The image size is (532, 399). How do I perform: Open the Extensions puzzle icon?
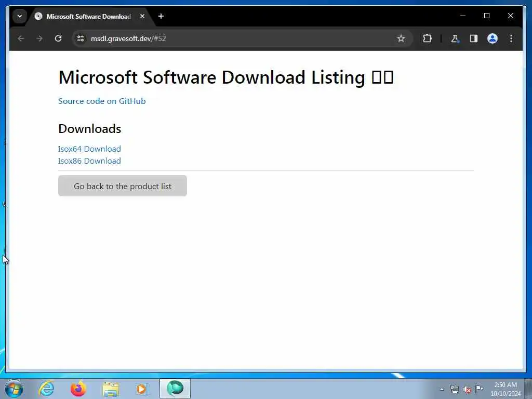tap(427, 38)
